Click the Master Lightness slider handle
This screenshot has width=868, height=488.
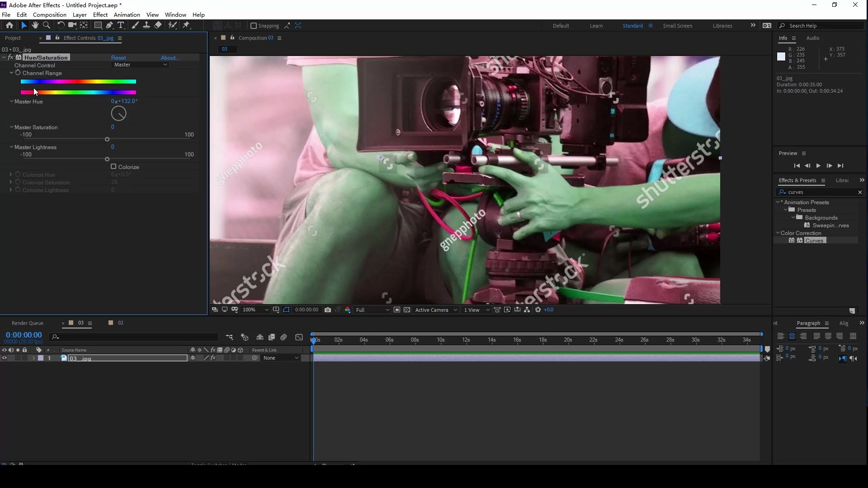pos(107,159)
